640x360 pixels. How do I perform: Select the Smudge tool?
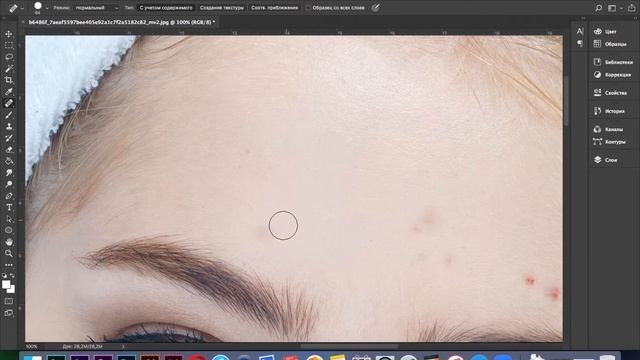(9, 173)
